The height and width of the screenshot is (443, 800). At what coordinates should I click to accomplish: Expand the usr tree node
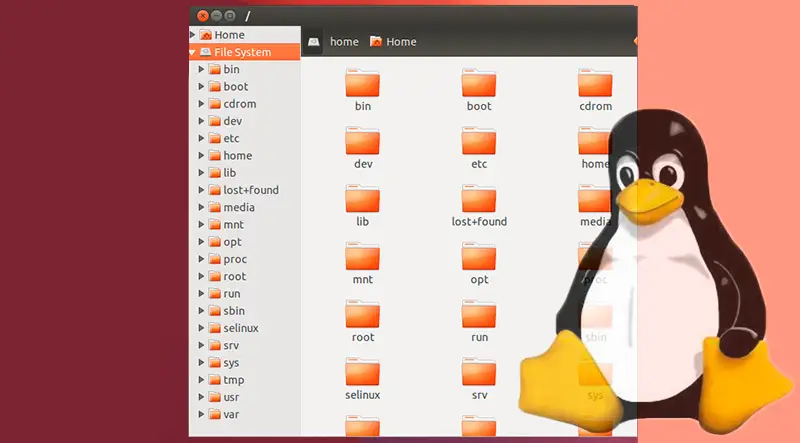pos(201,397)
